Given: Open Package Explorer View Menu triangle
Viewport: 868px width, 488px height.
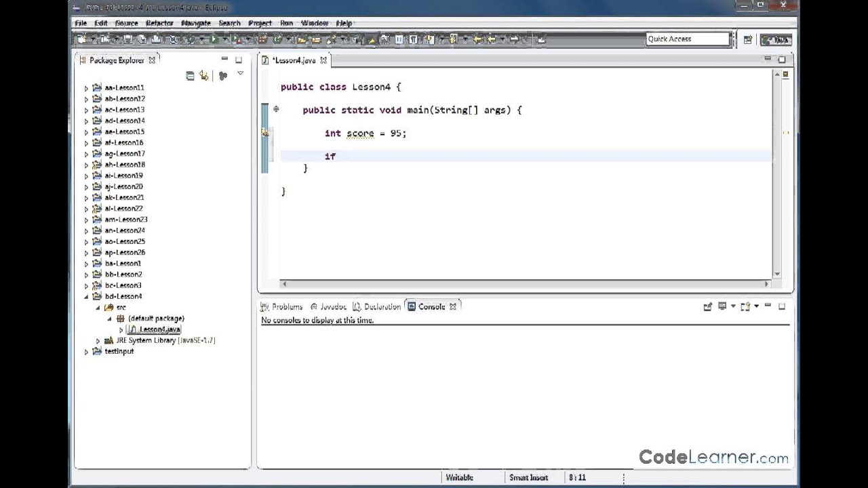Looking at the screenshot, I should tap(239, 73).
